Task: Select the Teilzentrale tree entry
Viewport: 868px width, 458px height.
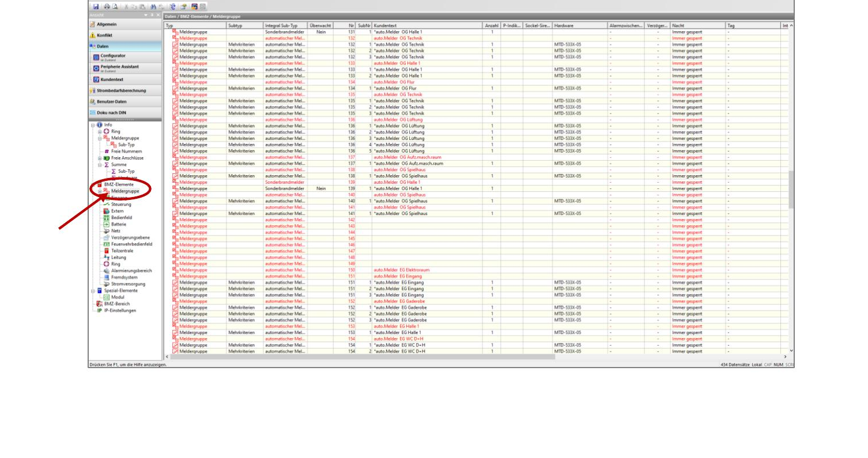Action: pos(118,251)
